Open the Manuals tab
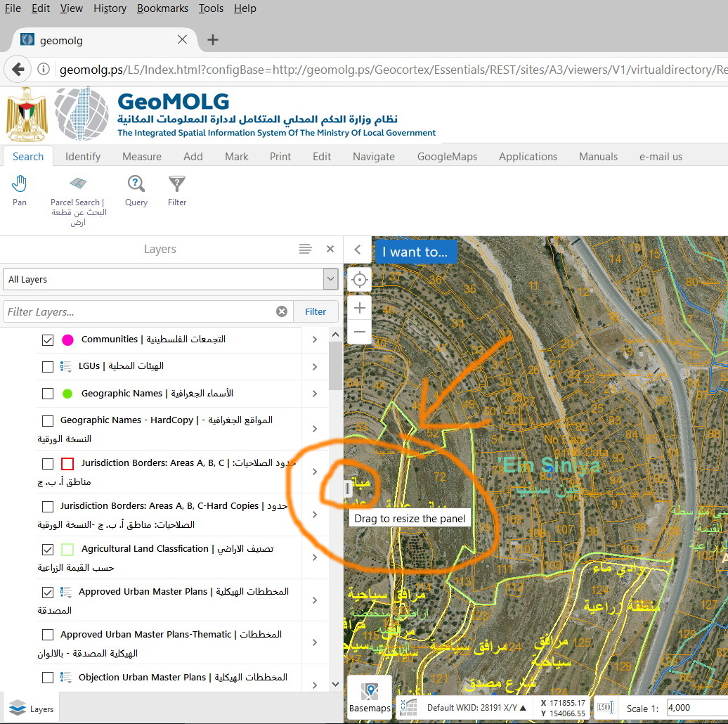Viewport: 728px width, 724px height. [x=598, y=157]
